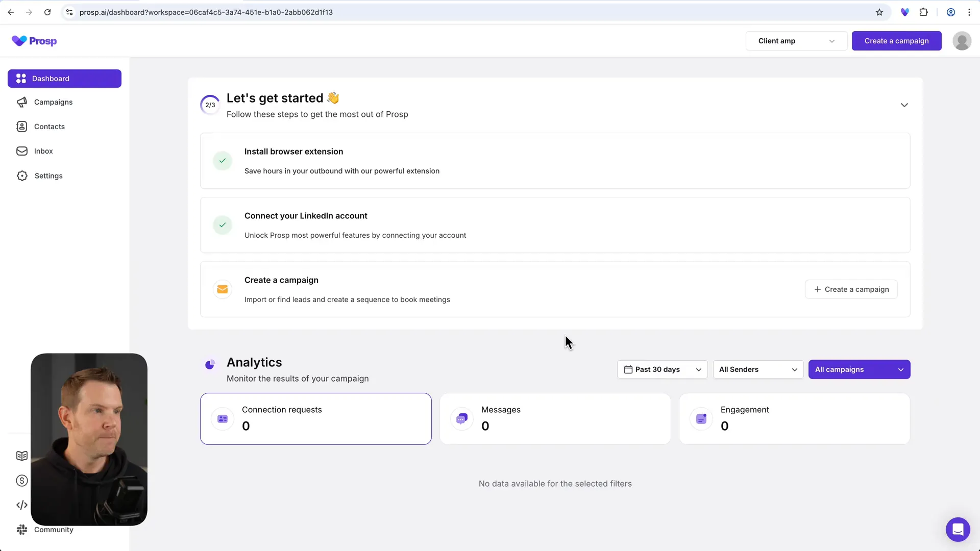Select the Connection requests analytics card
Image resolution: width=980 pixels, height=551 pixels.
(315, 419)
